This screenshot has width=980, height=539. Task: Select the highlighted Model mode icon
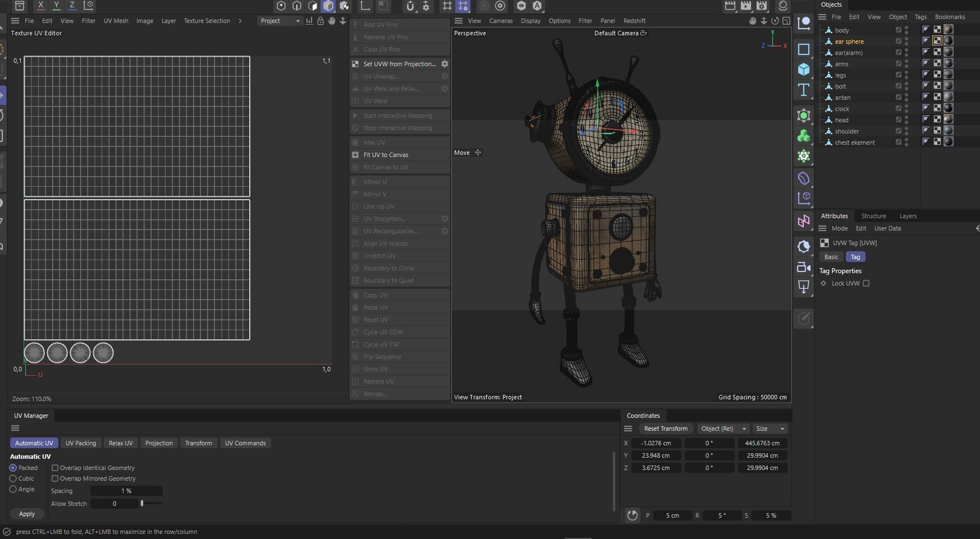pos(328,6)
